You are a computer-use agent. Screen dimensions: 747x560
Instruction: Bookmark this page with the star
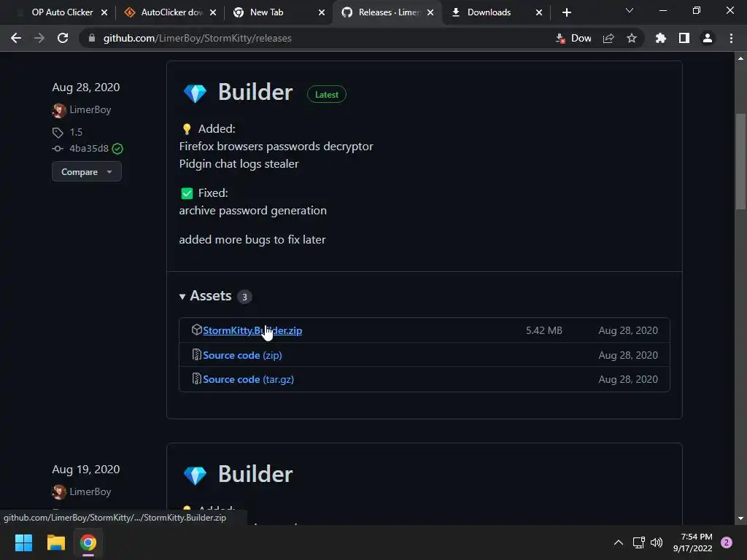pos(632,38)
